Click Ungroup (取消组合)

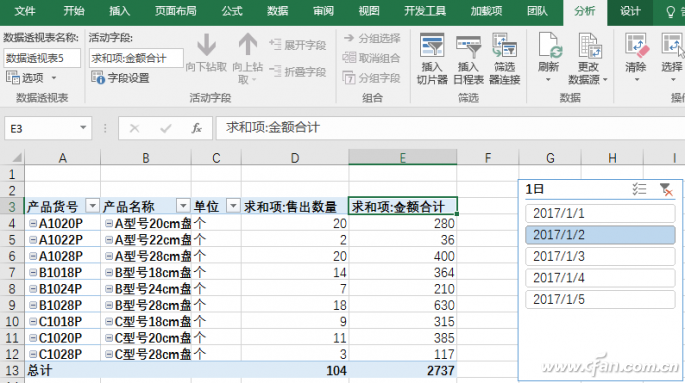point(371,58)
